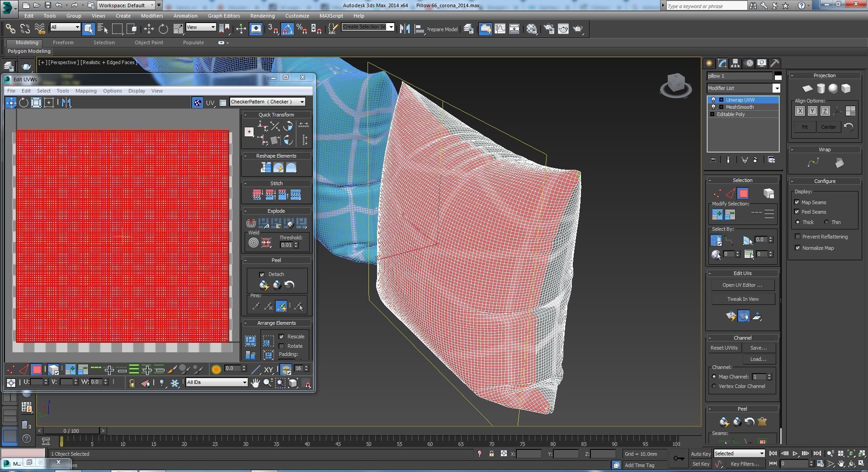Open the selection filter All dropdown

[x=65, y=27]
